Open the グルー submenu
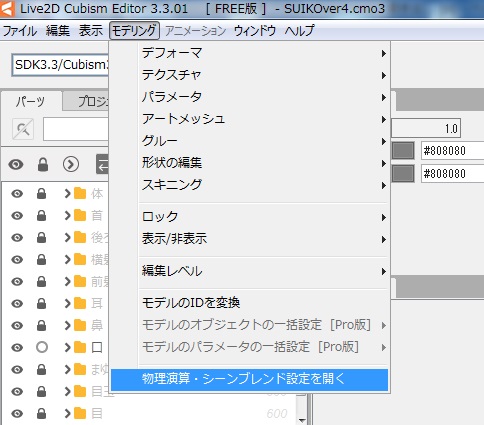Image resolution: width=484 pixels, height=425 pixels. 249,141
